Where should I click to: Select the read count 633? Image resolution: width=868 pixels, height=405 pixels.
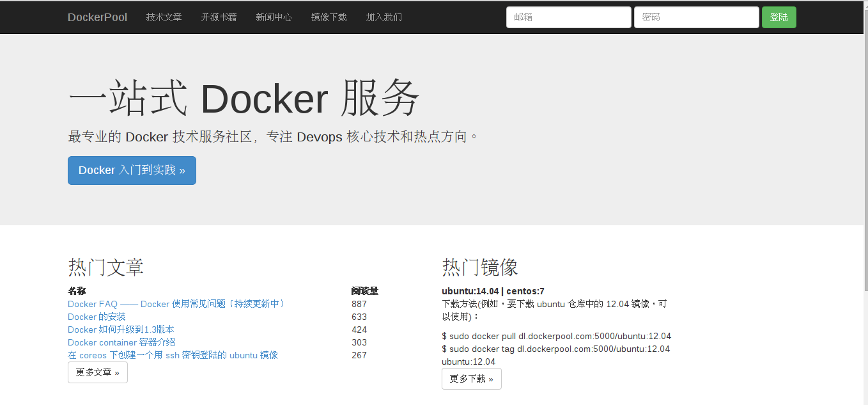(359, 317)
